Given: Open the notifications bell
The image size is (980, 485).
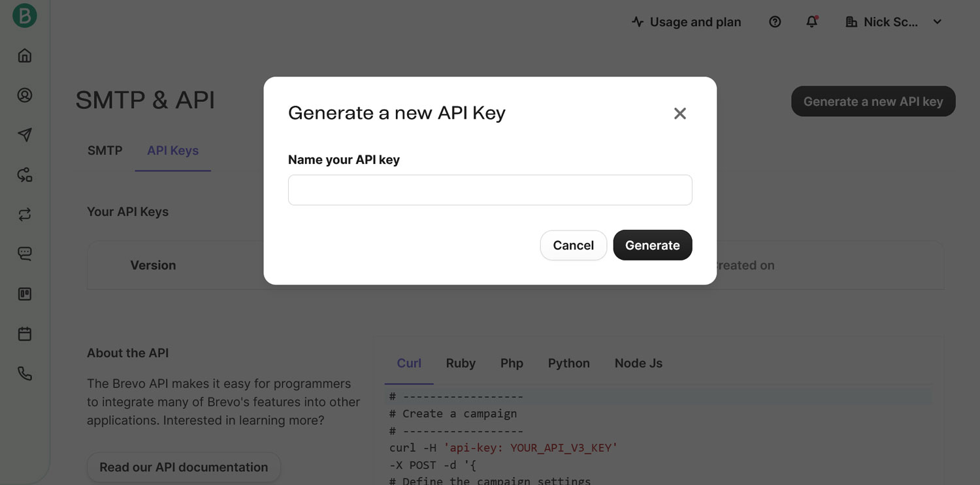Looking at the screenshot, I should pos(812,22).
